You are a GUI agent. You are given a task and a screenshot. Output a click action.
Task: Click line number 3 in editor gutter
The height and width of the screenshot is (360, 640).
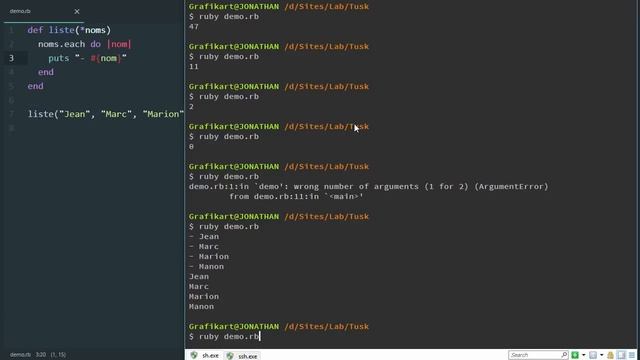11,58
